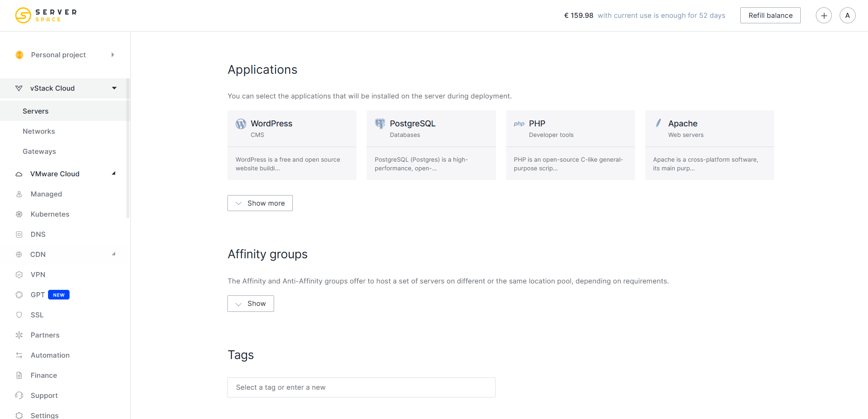This screenshot has width=868, height=419.
Task: Click the PostgreSQL description text
Action: 421,164
